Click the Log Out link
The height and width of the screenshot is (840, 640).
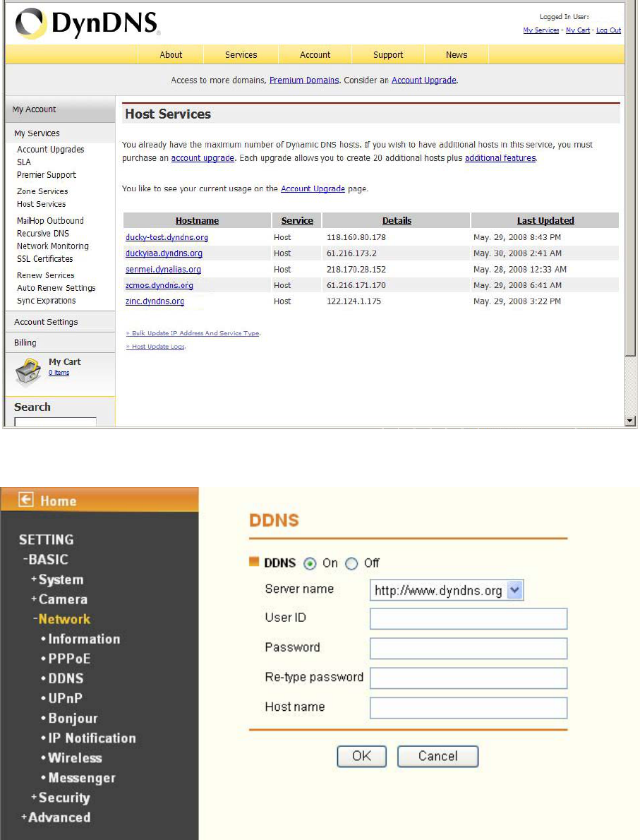pos(608,30)
